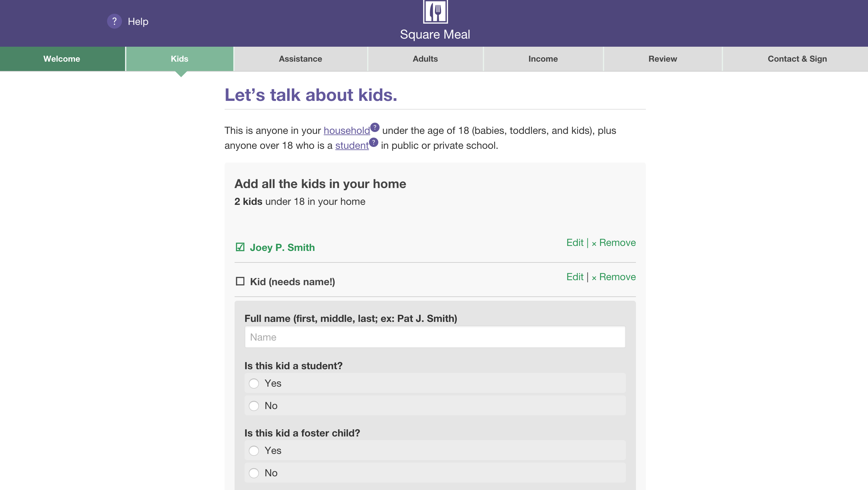This screenshot has width=868, height=490.
Task: Edit Joey P. Smith's details
Action: click(x=575, y=243)
